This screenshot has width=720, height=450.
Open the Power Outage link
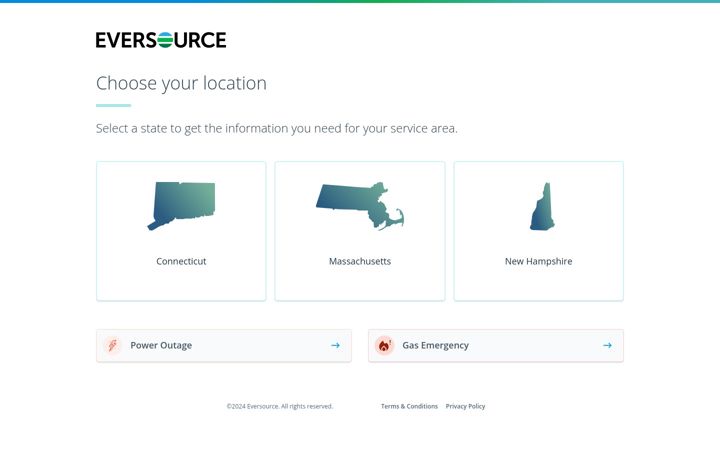coord(224,345)
